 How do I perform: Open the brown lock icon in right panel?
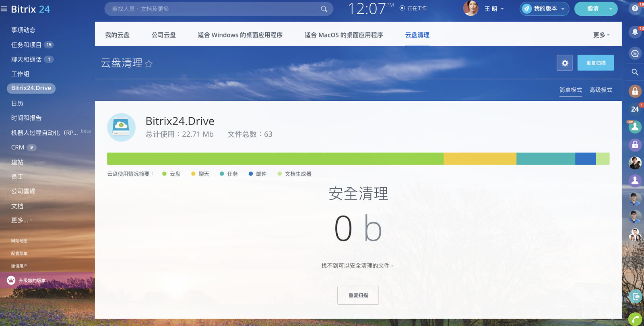(x=635, y=91)
